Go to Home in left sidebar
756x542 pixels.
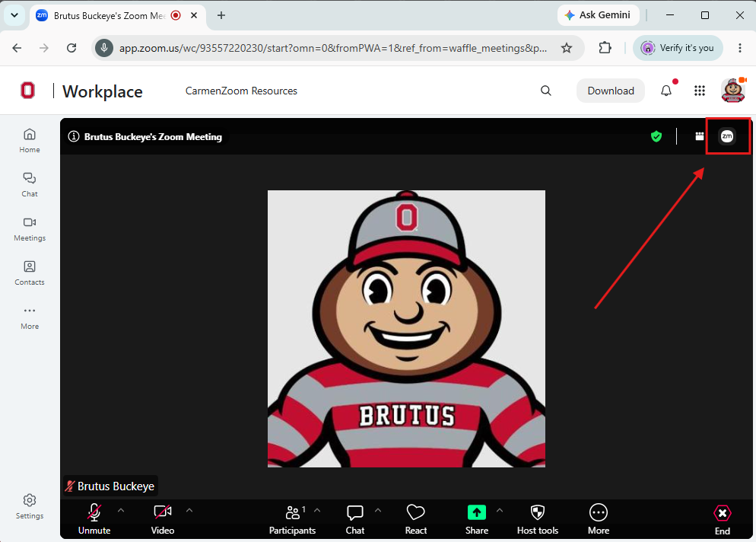[30, 140]
